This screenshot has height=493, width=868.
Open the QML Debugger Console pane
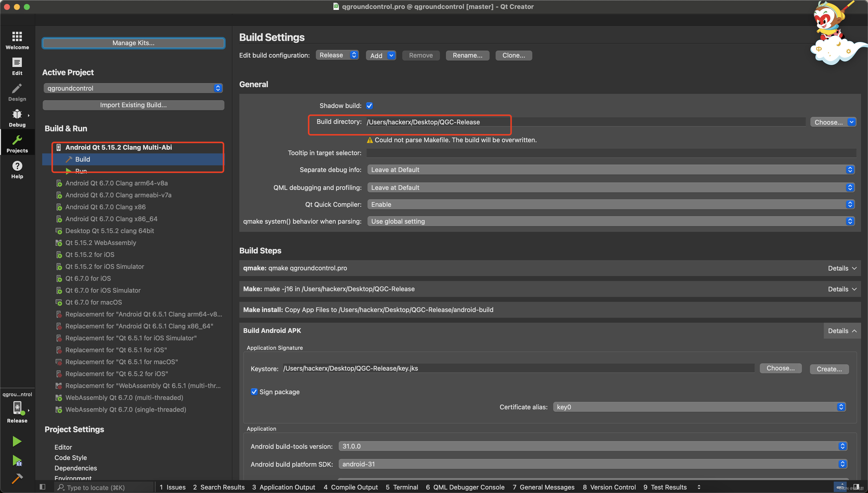tap(465, 487)
